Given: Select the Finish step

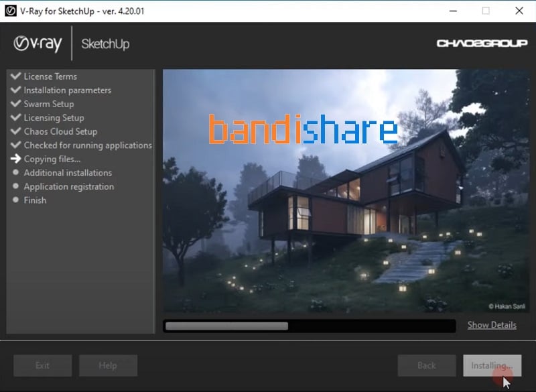Looking at the screenshot, I should tap(35, 200).
